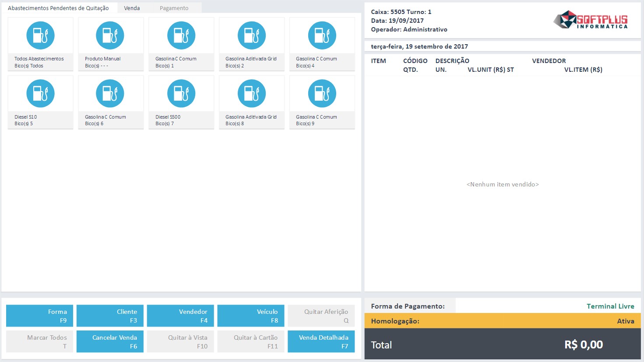644x362 pixels.
Task: Click the Cliente F3 button
Action: [110, 316]
